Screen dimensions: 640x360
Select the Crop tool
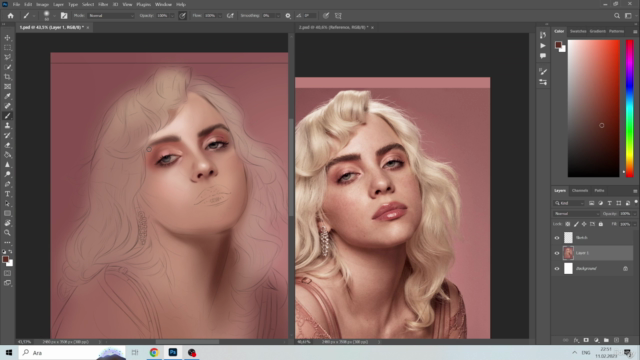point(7,77)
